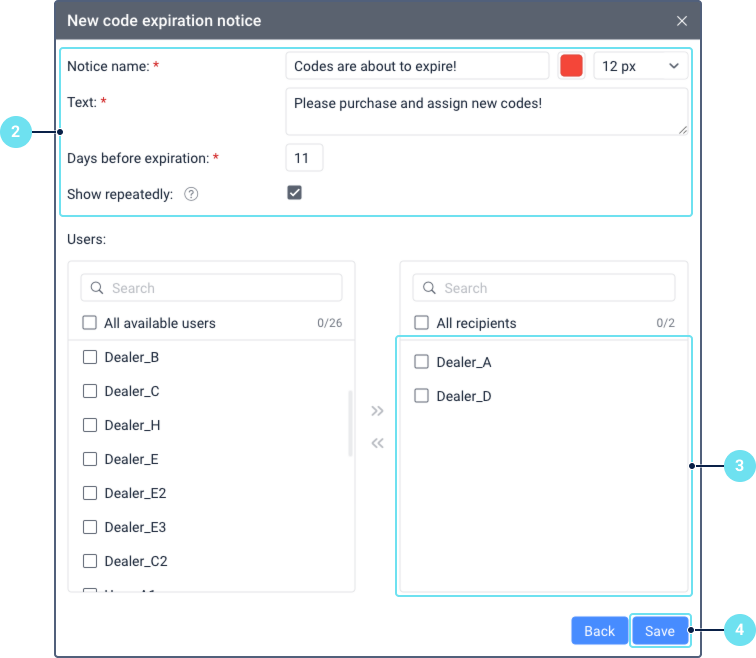Click the help icon beside Show repeatedly
Image resolution: width=756 pixels, height=658 pixels.
pyautogui.click(x=191, y=194)
